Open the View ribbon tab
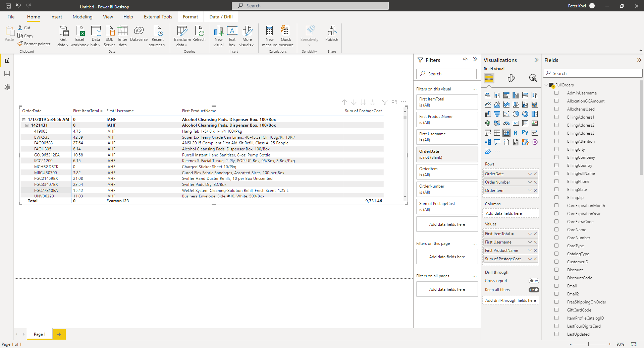 (108, 17)
